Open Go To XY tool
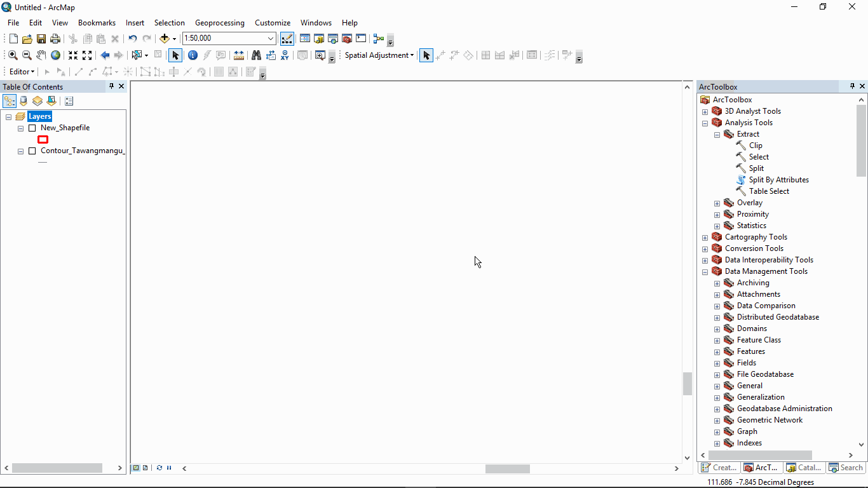 [x=285, y=55]
